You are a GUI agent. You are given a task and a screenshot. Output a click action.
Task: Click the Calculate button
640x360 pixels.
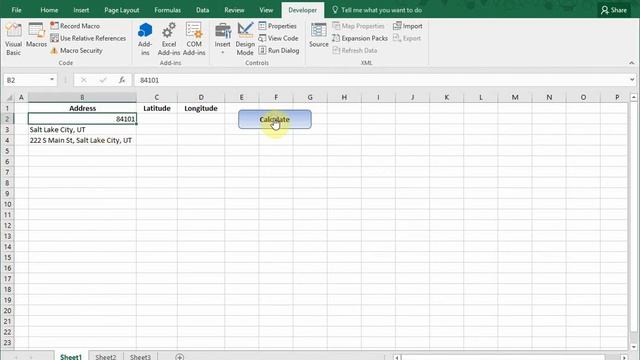(x=275, y=119)
